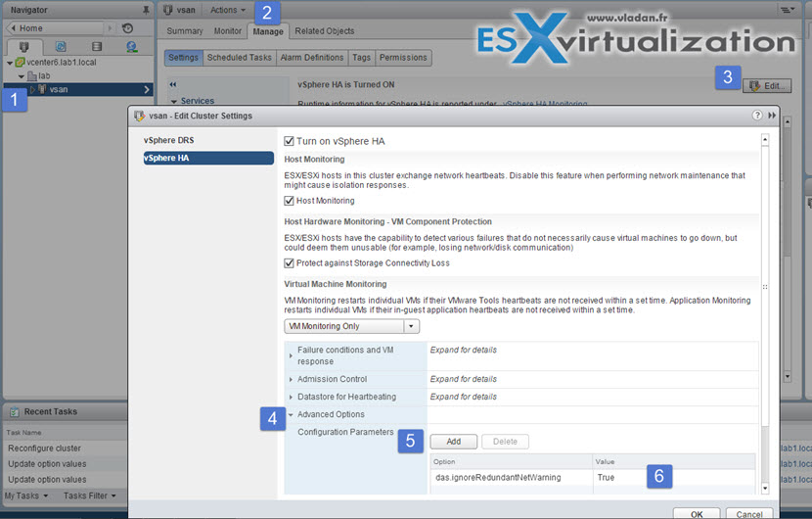
Task: Switch to Networking inventory tab
Action: tap(131, 47)
